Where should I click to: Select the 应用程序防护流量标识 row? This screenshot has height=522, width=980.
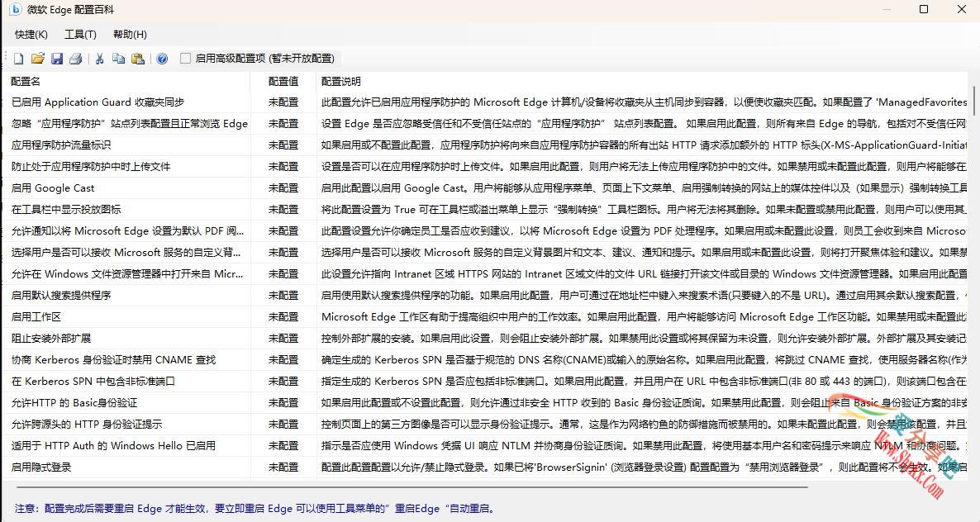point(485,145)
